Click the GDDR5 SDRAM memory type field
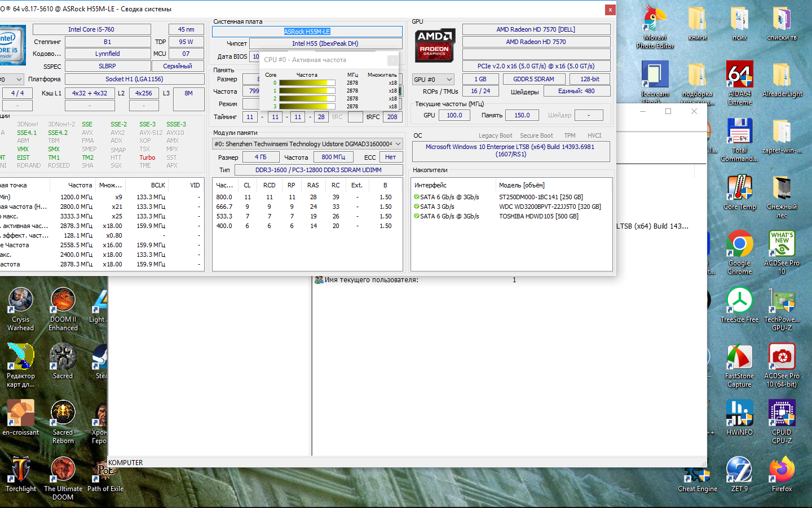The image size is (812, 508). click(x=533, y=79)
